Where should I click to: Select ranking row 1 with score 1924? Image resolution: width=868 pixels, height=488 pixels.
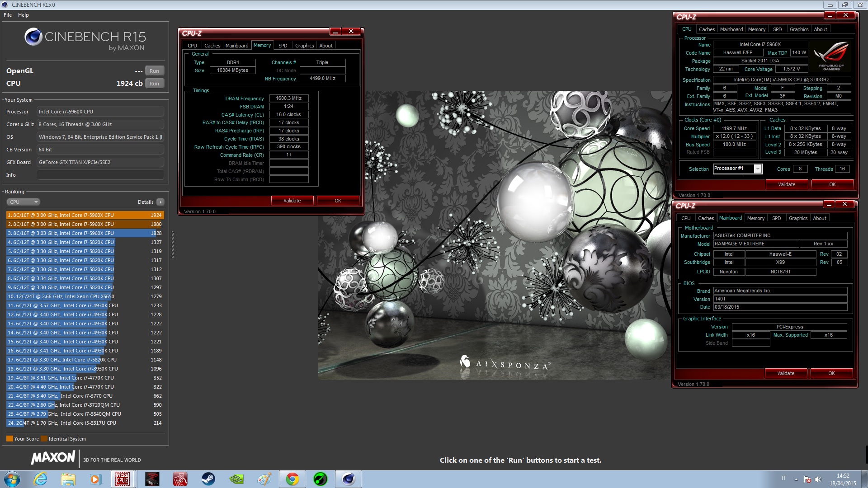click(x=85, y=215)
